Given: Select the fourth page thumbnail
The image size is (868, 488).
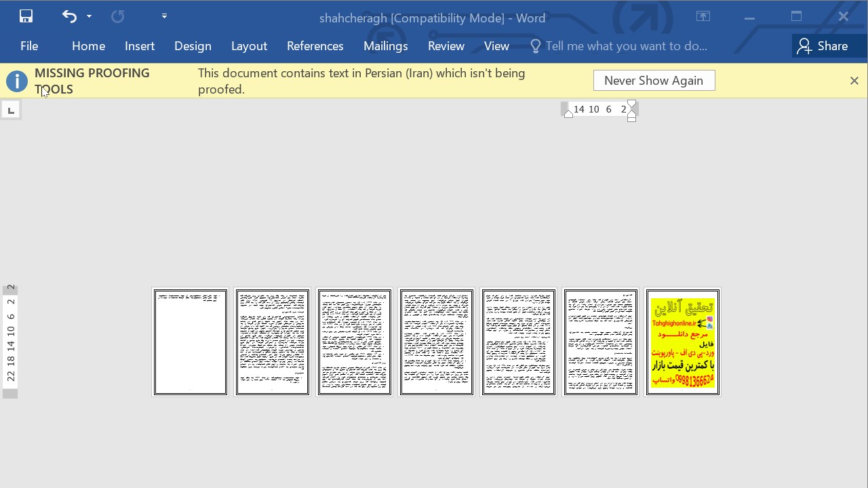Looking at the screenshot, I should click(437, 342).
